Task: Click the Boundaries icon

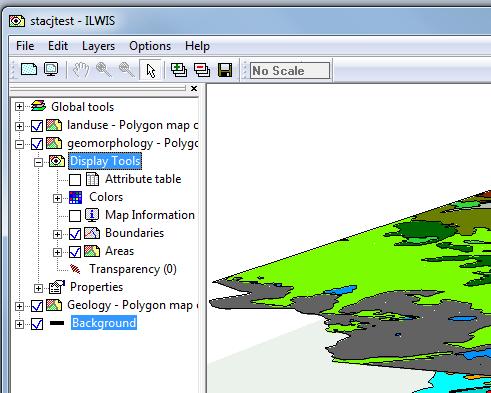Action: 92,233
